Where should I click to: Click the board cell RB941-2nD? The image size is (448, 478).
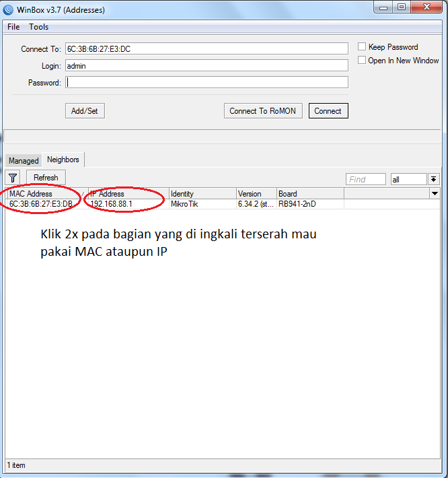tap(310, 204)
